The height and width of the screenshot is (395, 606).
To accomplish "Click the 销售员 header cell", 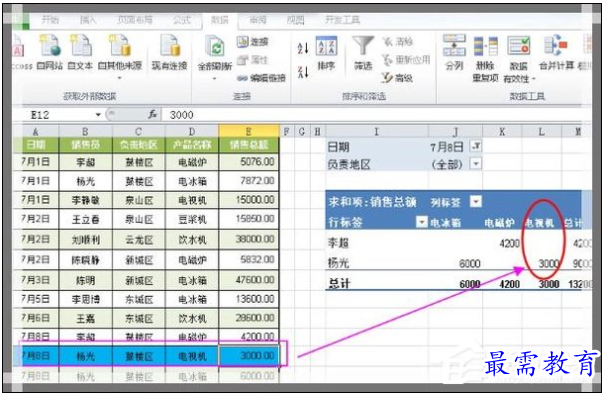I will [x=85, y=145].
